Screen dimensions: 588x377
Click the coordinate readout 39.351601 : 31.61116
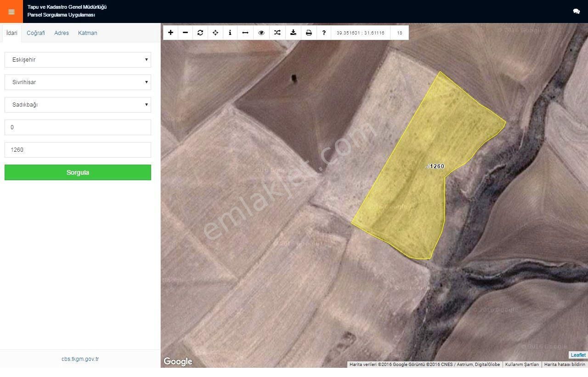point(361,33)
